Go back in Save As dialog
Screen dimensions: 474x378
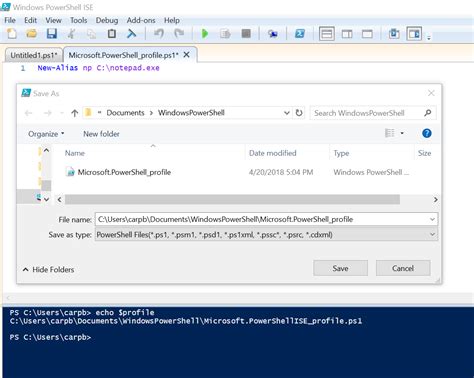pos(29,113)
